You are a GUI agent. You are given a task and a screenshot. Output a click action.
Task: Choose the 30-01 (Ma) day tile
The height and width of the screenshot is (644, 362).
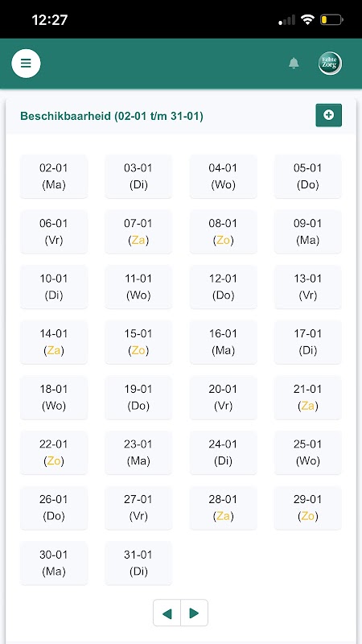coord(54,563)
